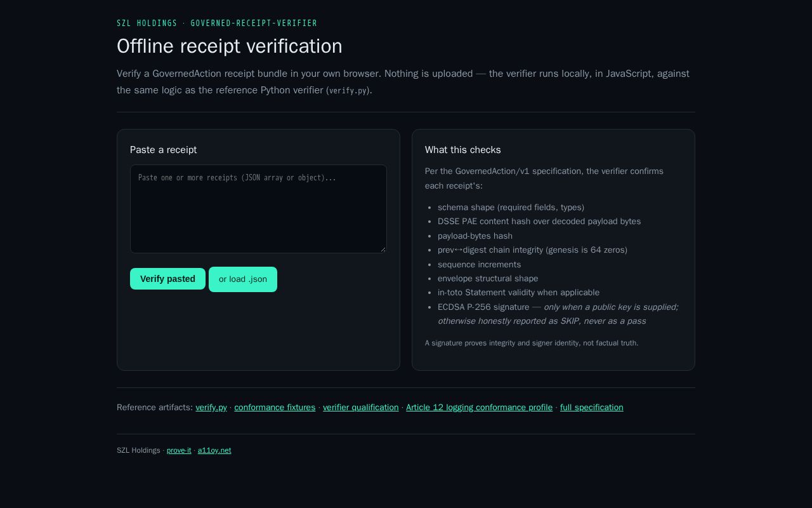This screenshot has width=812, height=508.
Task: Click the 'payload-bytes hash' list item
Action: [x=475, y=236]
